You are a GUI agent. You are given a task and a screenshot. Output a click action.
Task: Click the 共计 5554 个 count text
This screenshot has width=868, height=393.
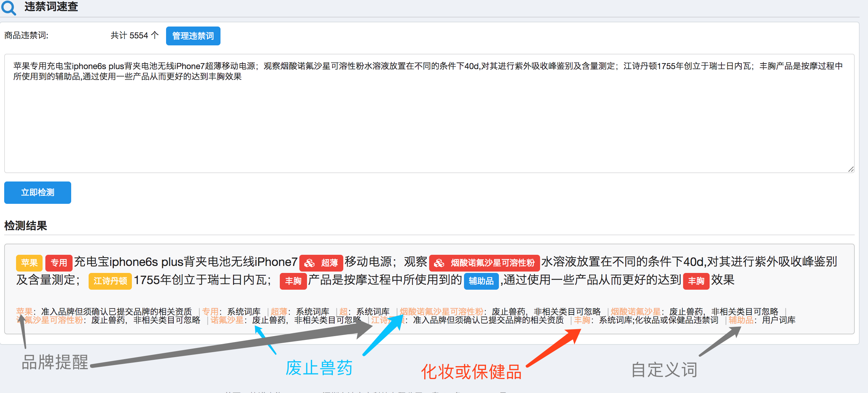[134, 36]
